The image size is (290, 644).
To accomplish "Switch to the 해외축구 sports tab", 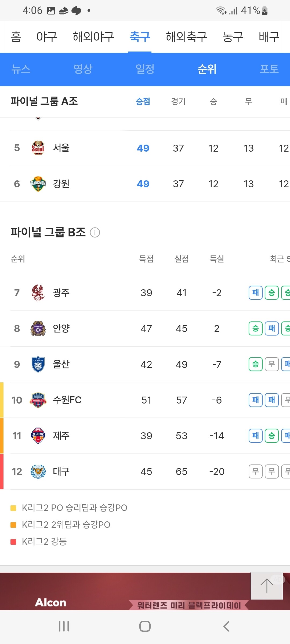I will click(x=186, y=37).
